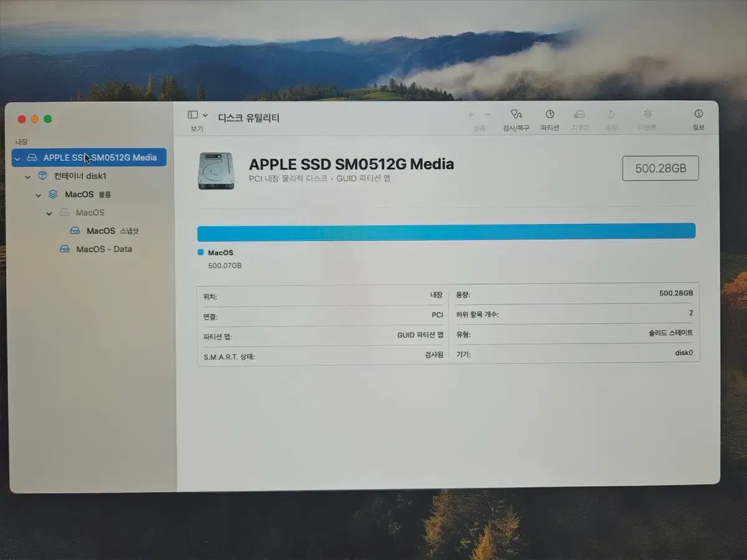The width and height of the screenshot is (747, 560).
Task: Click the remove volume minus icon
Action: [x=487, y=114]
